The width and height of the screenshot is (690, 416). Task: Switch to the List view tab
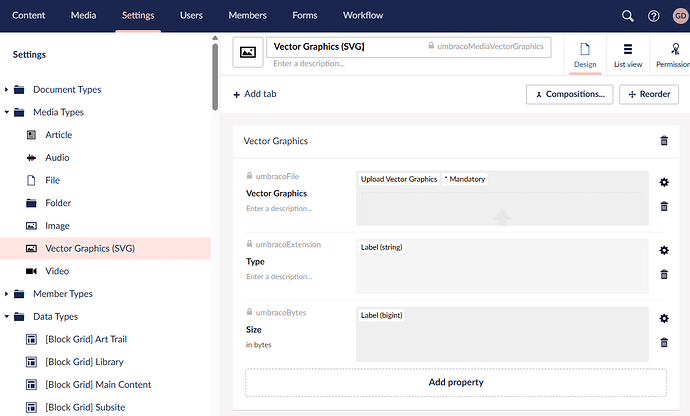[628, 55]
